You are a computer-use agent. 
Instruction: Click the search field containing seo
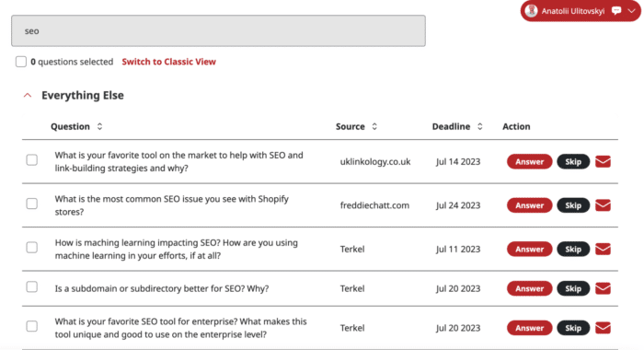click(x=218, y=30)
